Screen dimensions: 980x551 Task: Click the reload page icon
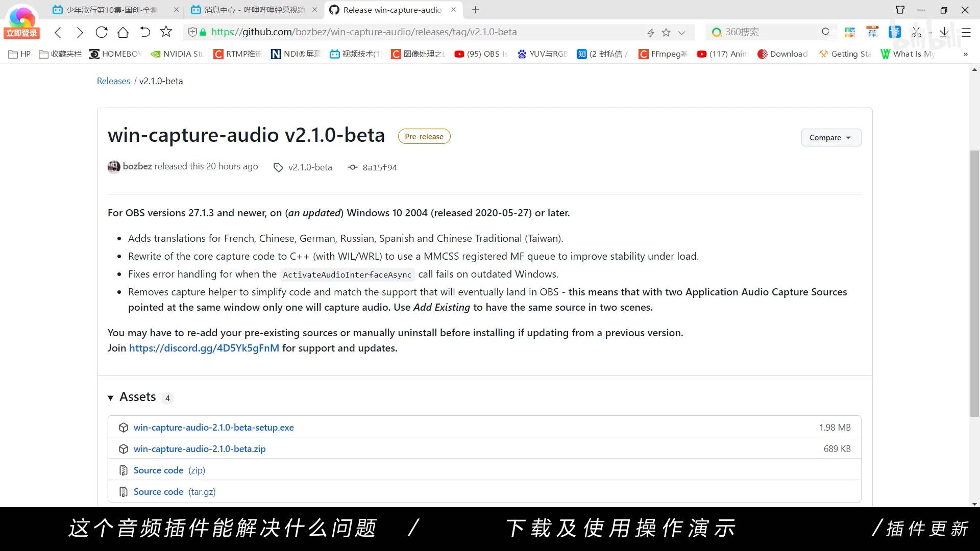coord(102,32)
